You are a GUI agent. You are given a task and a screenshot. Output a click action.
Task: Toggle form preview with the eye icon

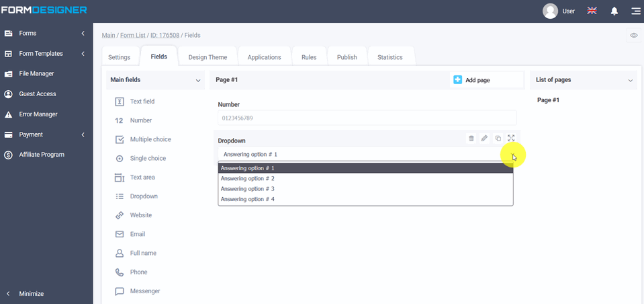coord(633,36)
